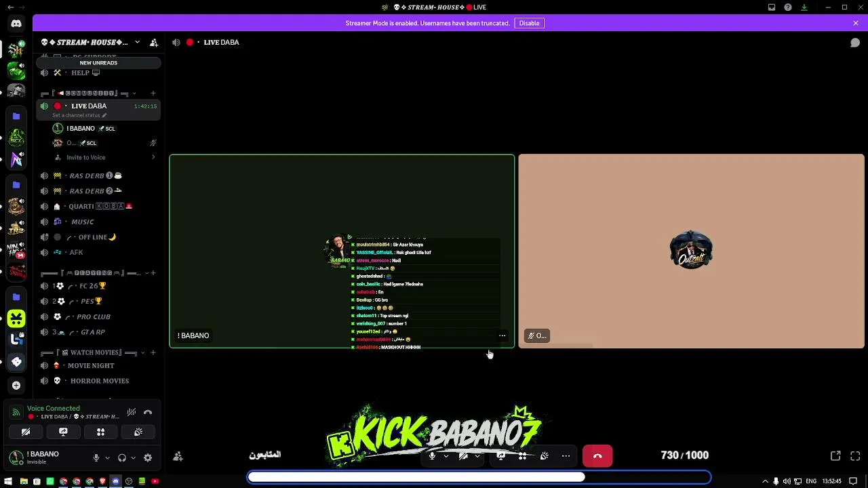Click the Add a Server plus icon
The height and width of the screenshot is (488, 868).
16,385
